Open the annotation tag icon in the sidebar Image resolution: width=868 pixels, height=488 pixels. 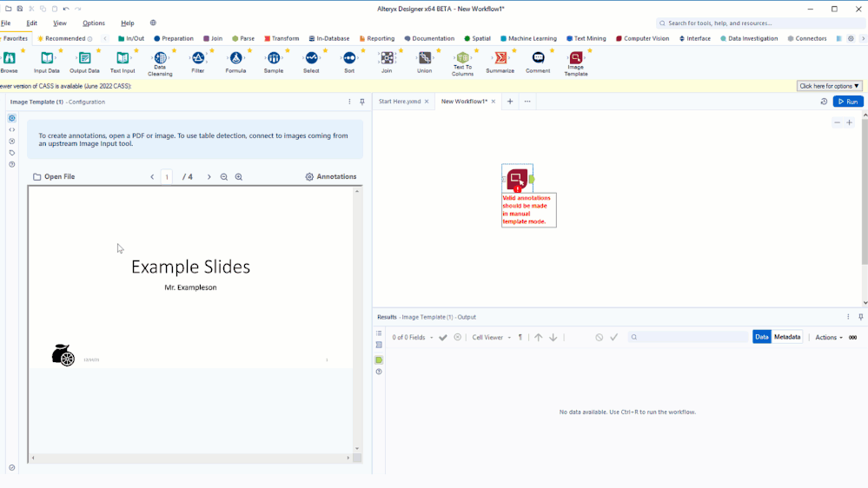pos(11,153)
